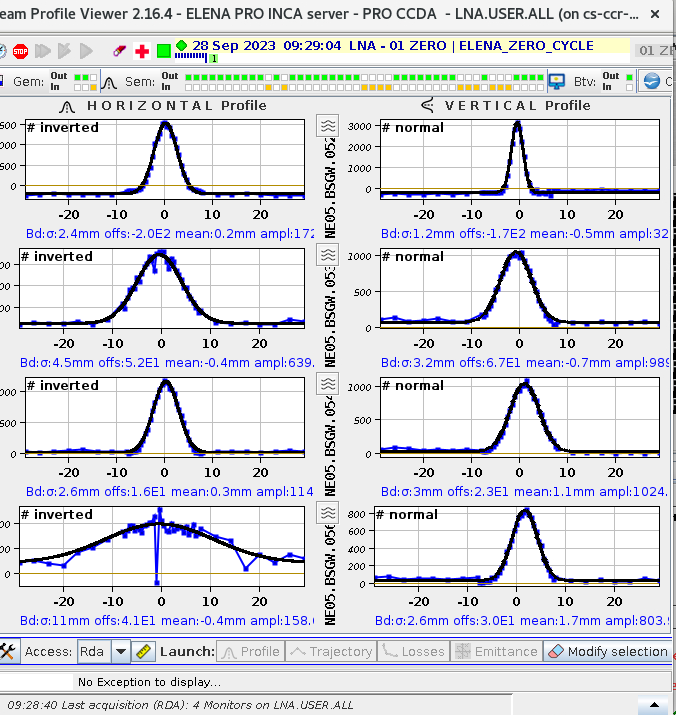
Task: Open the Access dropdown arrow
Action: pyautogui.click(x=121, y=651)
